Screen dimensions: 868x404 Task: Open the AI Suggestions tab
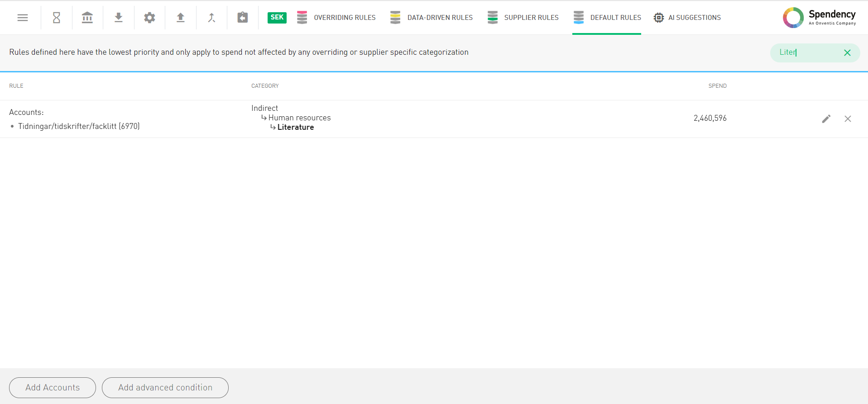point(687,18)
